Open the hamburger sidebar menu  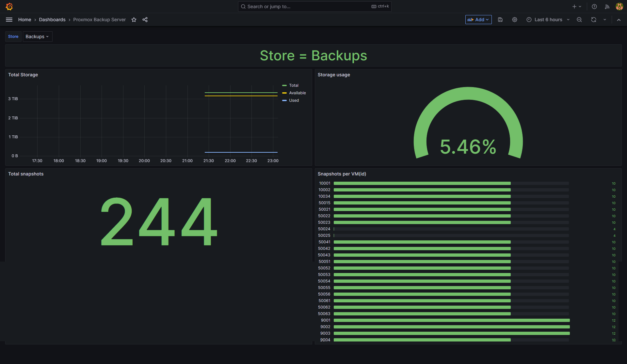pos(9,20)
